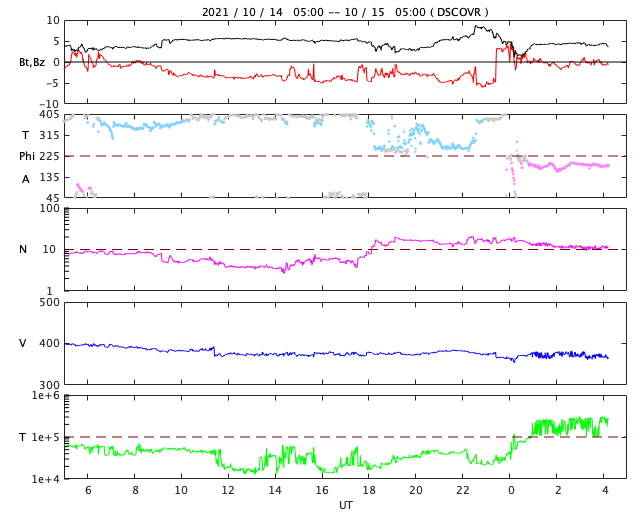This screenshot has height=512, width=640.
Task: Click the 'UT' x-axis label
Action: tap(345, 505)
